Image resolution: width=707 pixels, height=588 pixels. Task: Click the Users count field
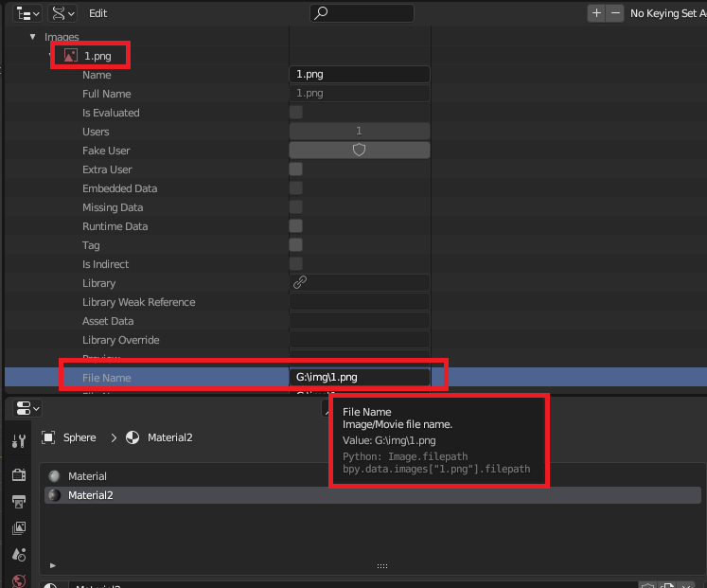click(x=360, y=132)
